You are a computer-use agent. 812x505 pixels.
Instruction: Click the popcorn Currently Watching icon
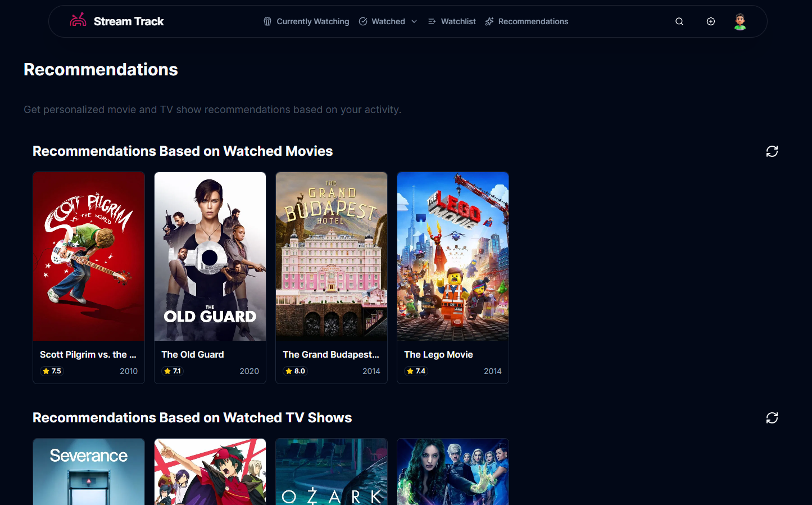(266, 21)
